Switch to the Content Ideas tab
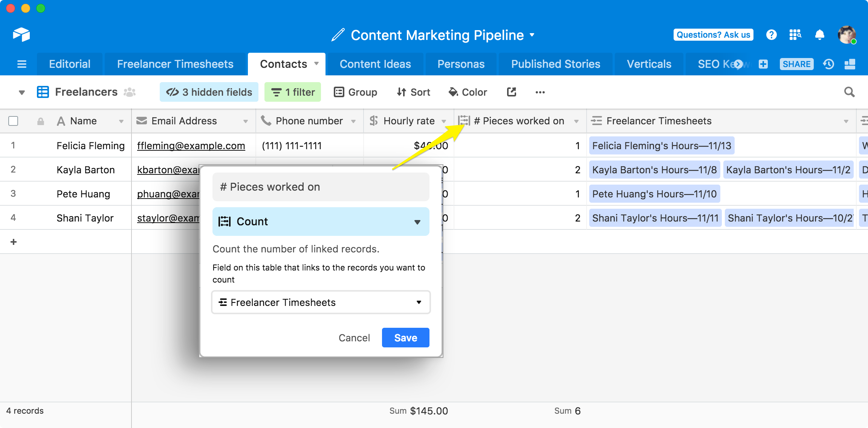Viewport: 868px width, 428px height. (x=375, y=64)
